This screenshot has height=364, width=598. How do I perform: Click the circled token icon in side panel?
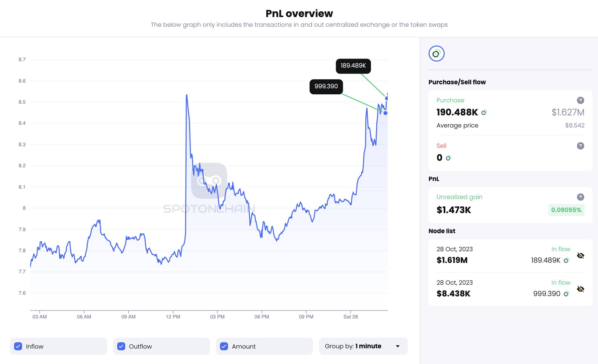436,54
